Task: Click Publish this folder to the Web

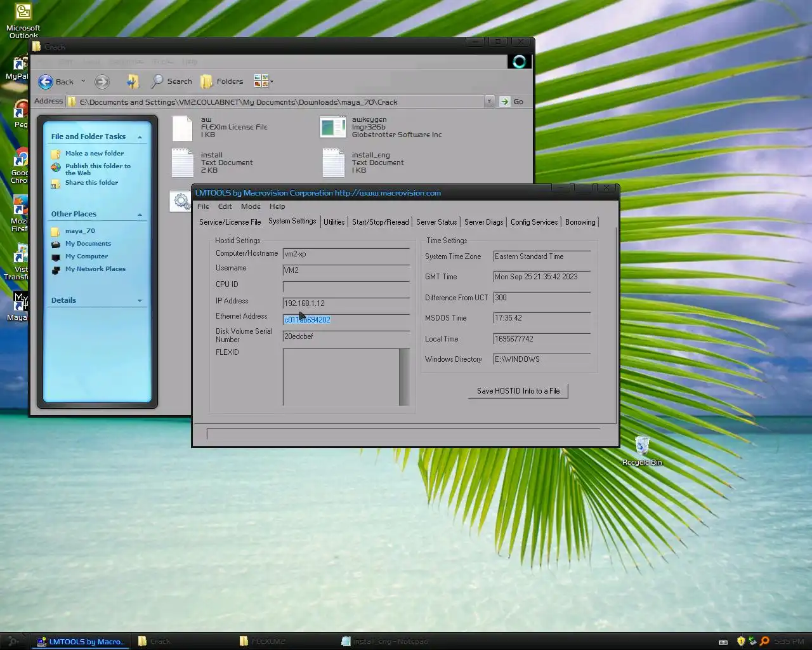Action: click(98, 169)
